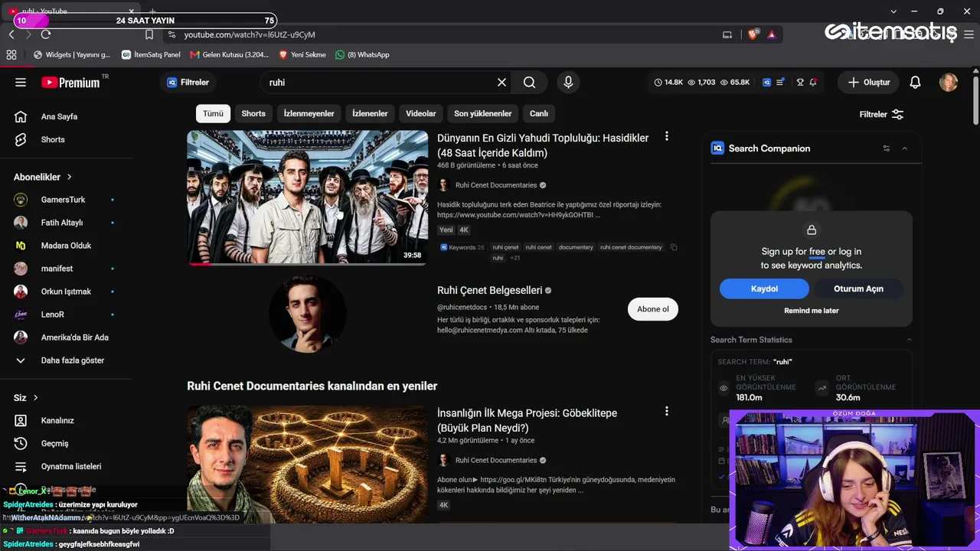Open the WhatsApp bookmark

[362, 54]
